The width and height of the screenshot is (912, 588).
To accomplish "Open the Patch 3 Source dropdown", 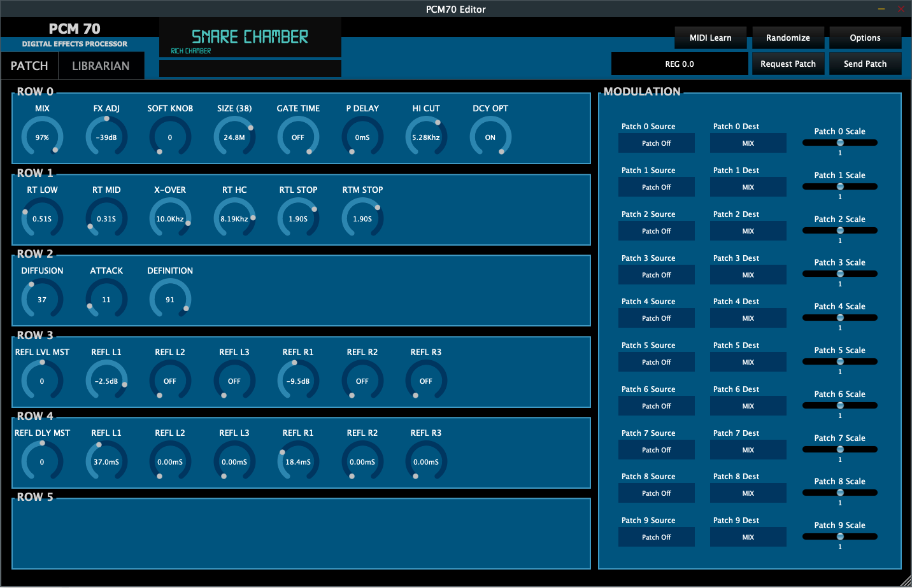I will (657, 275).
